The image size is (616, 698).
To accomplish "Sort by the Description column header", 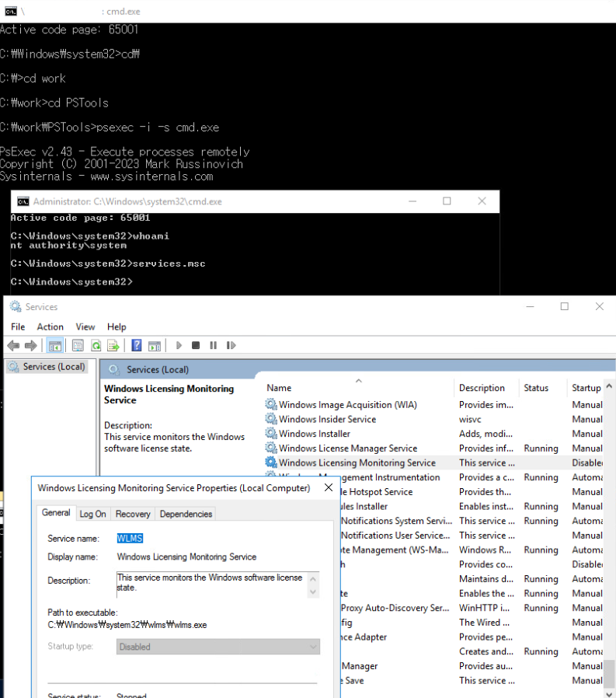I will click(x=486, y=387).
